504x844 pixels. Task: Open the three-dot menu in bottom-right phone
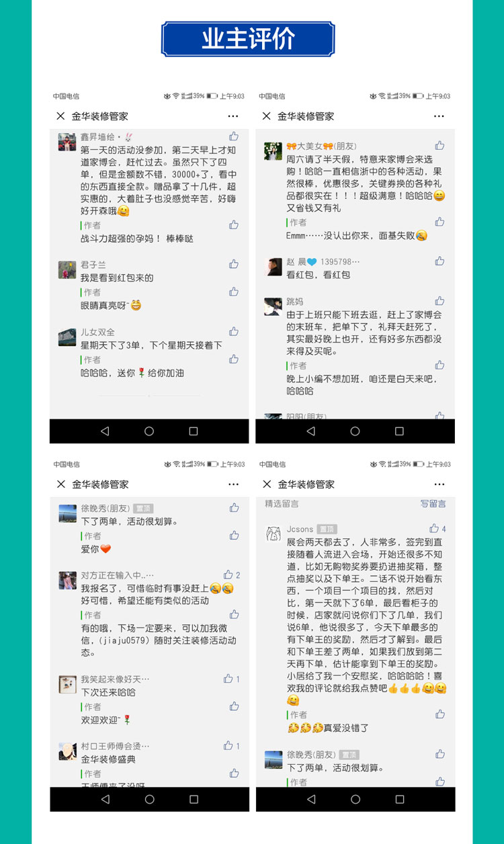(439, 484)
